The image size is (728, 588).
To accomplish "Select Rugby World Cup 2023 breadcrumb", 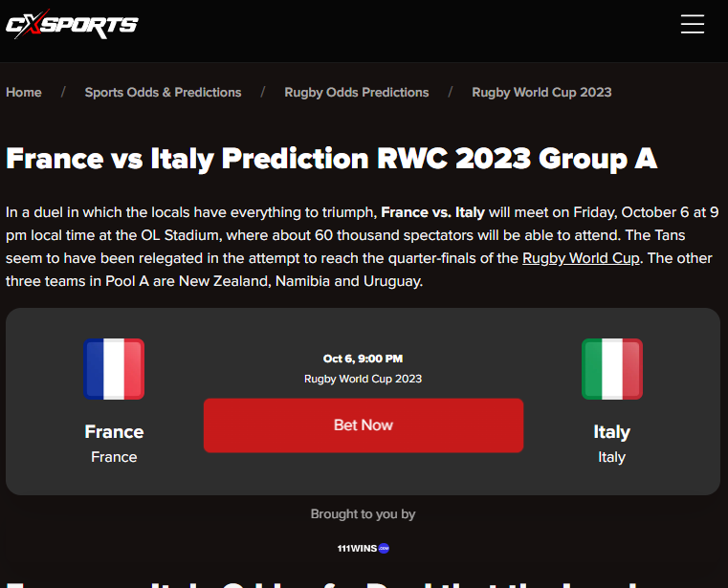I will (541, 93).
